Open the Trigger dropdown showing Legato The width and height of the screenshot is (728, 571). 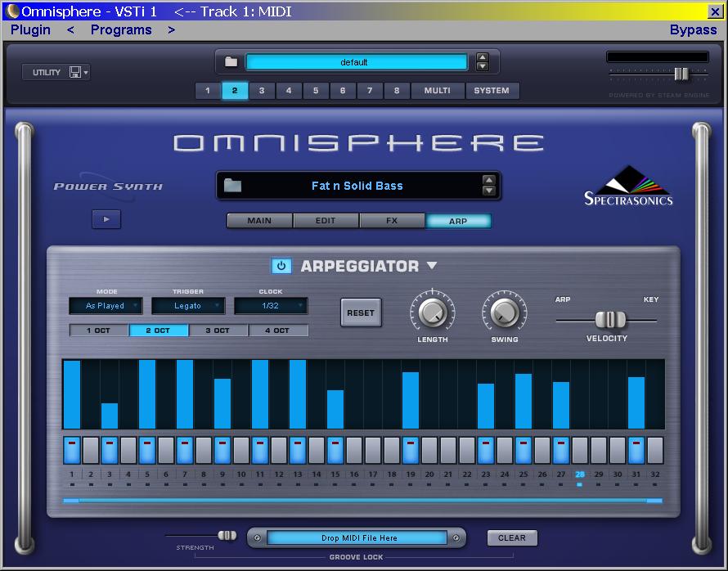(x=188, y=306)
